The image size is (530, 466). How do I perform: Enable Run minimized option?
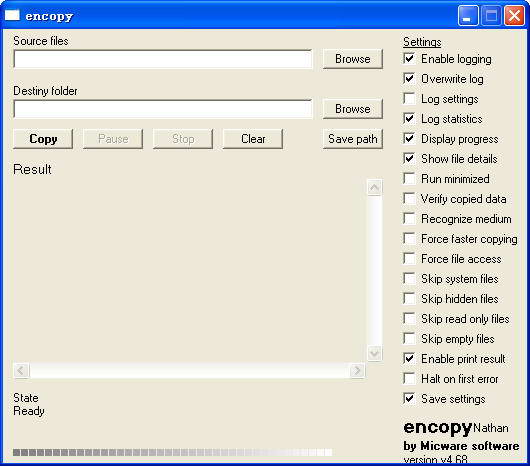coord(409,178)
